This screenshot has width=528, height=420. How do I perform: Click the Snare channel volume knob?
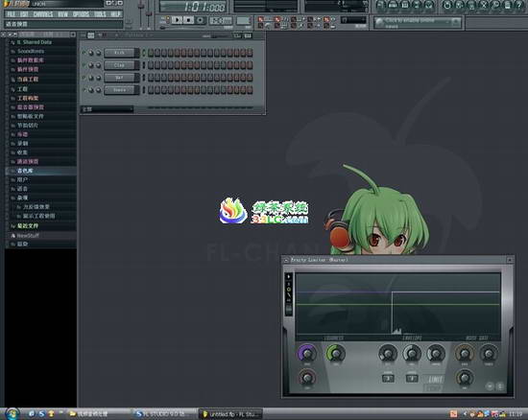(x=98, y=90)
